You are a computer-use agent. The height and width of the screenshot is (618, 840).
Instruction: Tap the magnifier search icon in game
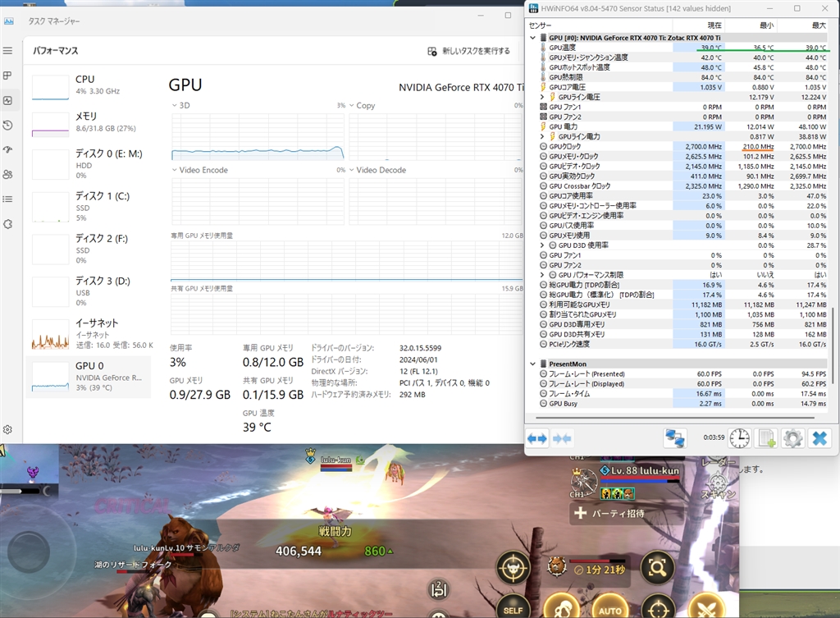pyautogui.click(x=657, y=567)
